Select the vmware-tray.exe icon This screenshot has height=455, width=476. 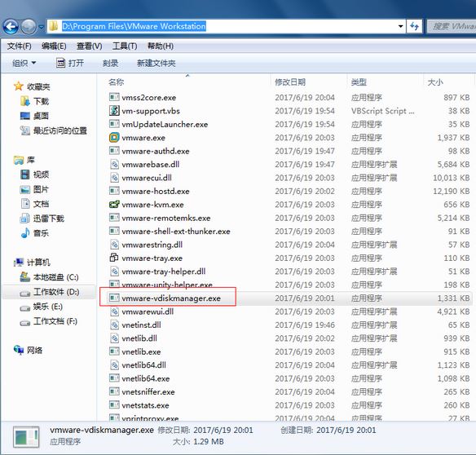pyautogui.click(x=114, y=258)
